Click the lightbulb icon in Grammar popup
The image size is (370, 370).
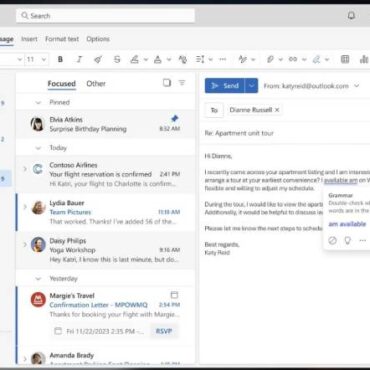347,240
